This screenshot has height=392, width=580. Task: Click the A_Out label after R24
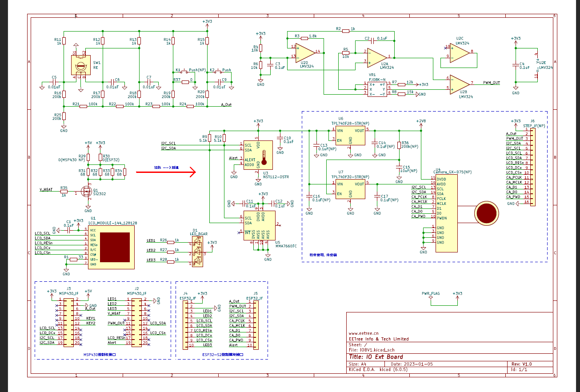click(x=226, y=105)
